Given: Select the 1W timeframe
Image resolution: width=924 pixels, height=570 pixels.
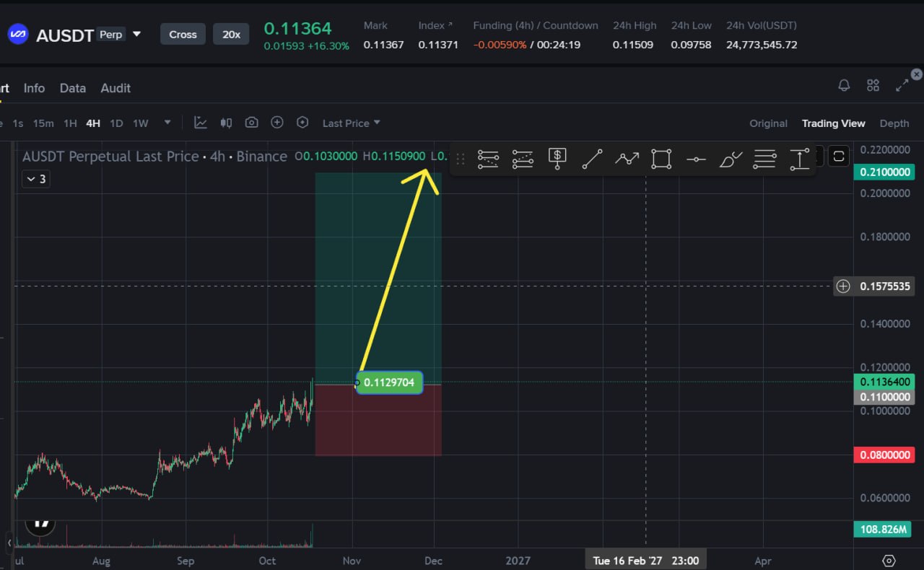Looking at the screenshot, I should pos(141,123).
